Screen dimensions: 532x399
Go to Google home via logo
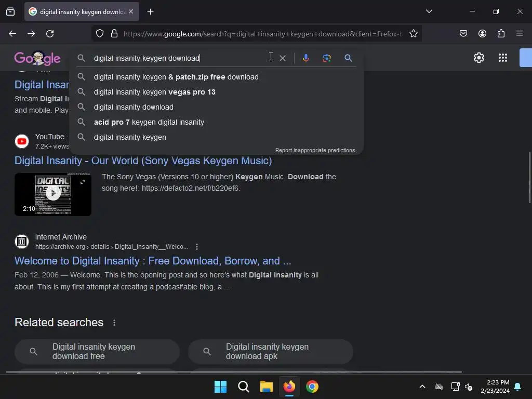37,58
